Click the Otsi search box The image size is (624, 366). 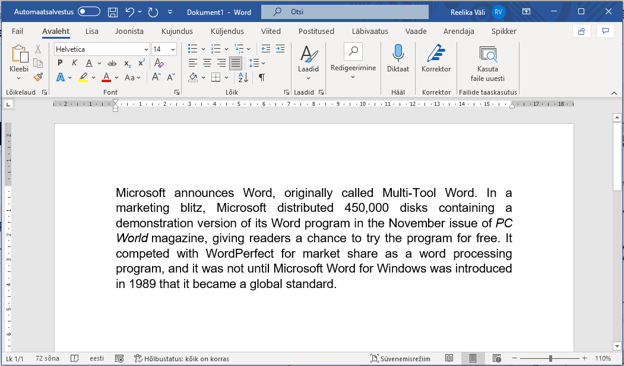pyautogui.click(x=345, y=12)
